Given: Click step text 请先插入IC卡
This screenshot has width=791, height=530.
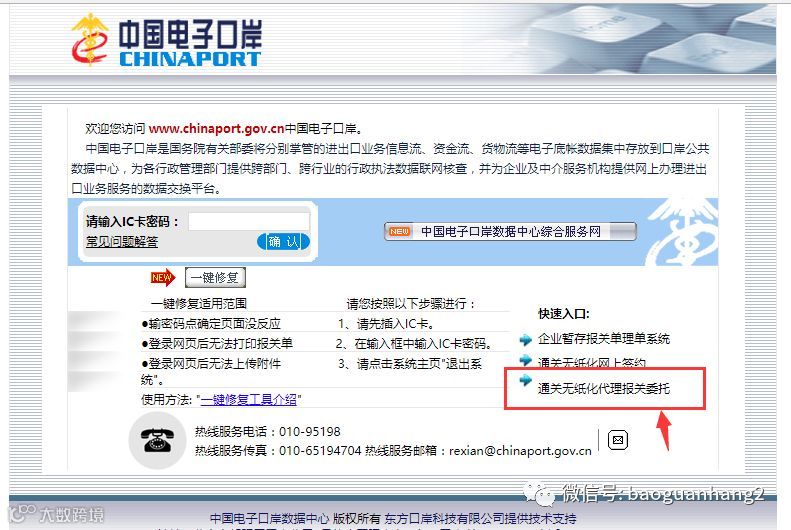Looking at the screenshot, I should click(395, 323).
